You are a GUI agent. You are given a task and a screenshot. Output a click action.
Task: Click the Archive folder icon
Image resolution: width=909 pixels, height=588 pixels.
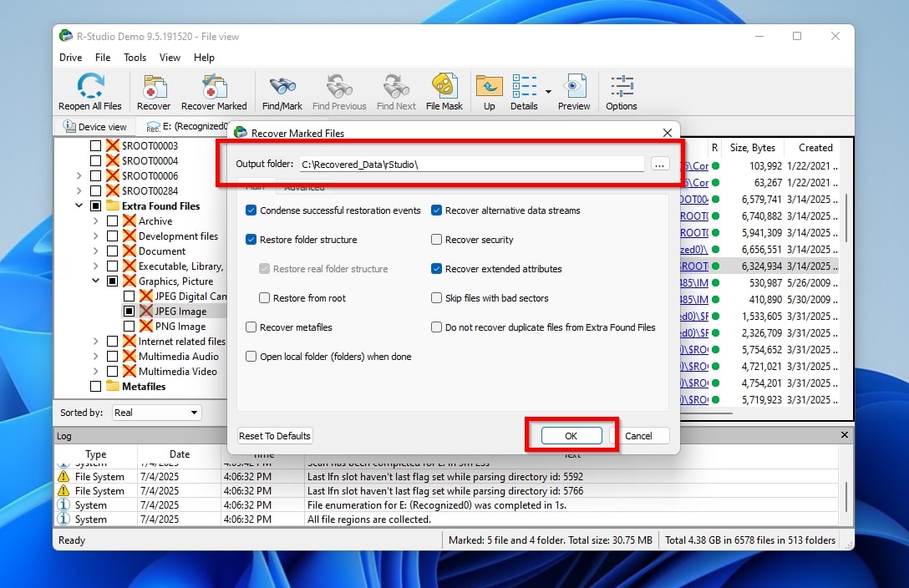tap(129, 220)
